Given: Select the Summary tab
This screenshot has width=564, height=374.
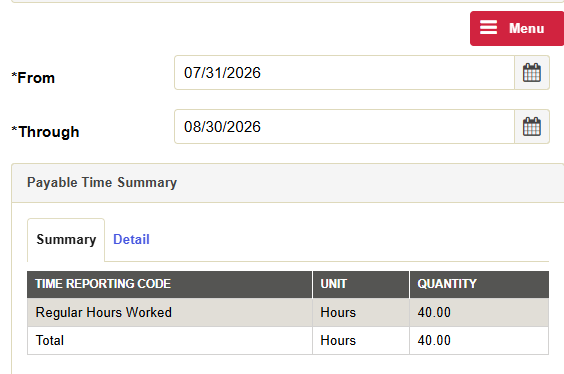Looking at the screenshot, I should [66, 240].
